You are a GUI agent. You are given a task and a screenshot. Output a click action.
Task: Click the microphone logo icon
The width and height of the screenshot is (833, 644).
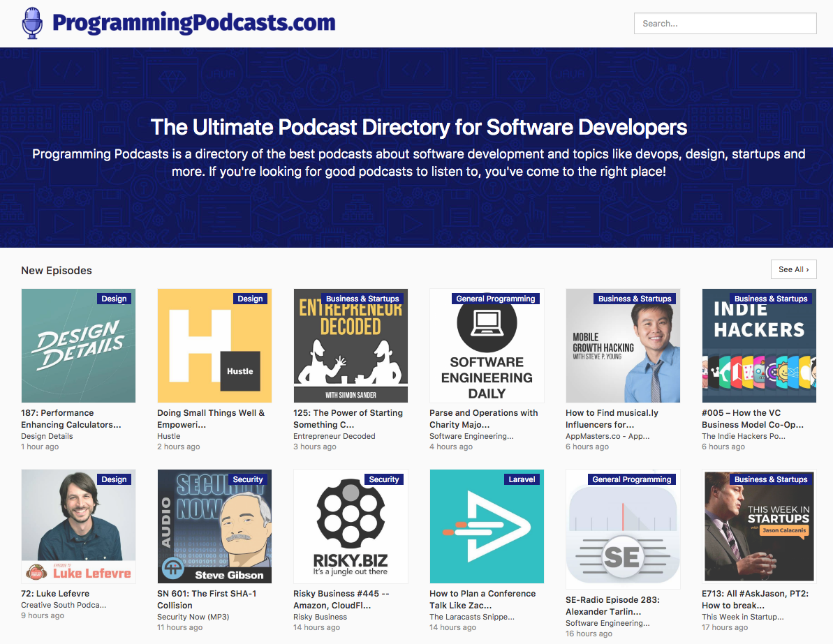pyautogui.click(x=32, y=23)
